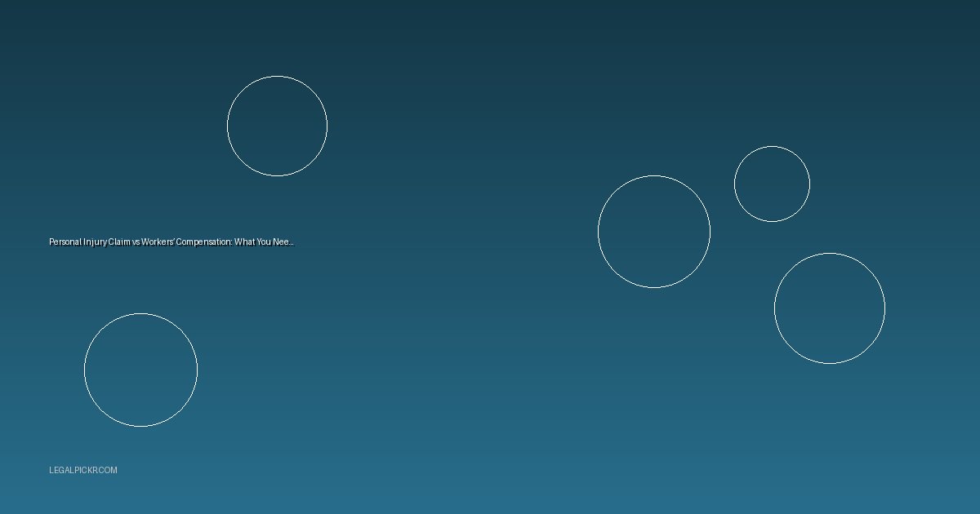Click the smallest circle outline
Viewport: 980px width, 514px height.
pos(772,184)
